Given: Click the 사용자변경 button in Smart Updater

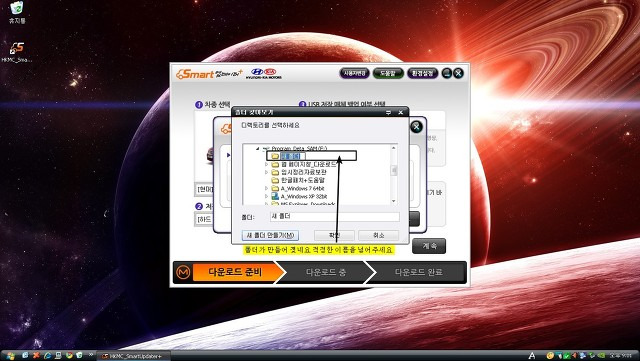Looking at the screenshot, I should pyautogui.click(x=354, y=74).
